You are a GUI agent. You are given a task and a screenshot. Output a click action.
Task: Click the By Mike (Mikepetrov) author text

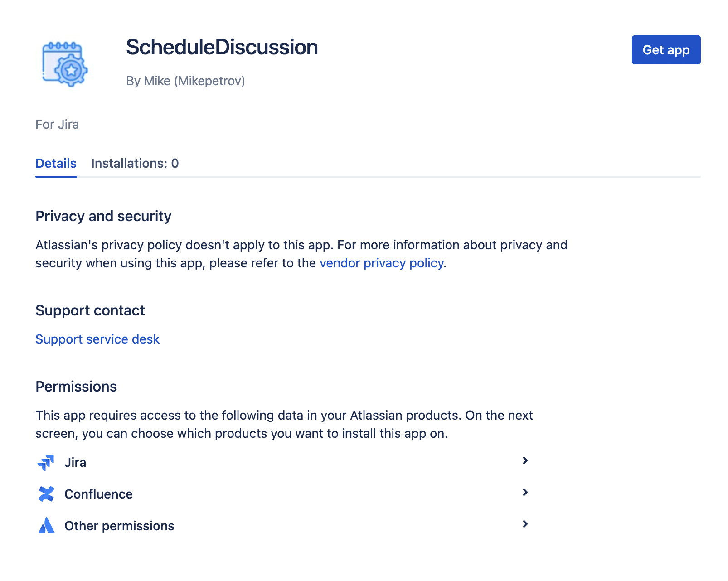185,81
